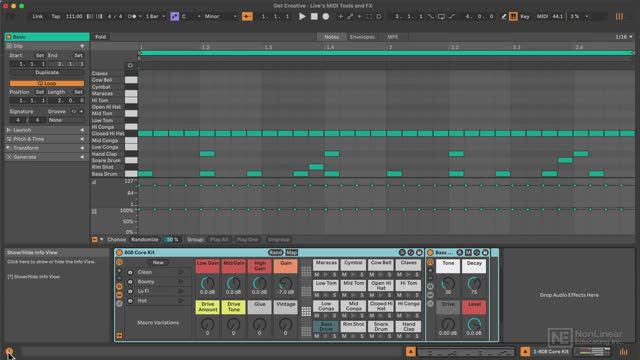Toggle the automation arm icon in the transport
The image size is (640, 360).
(x=350, y=16)
